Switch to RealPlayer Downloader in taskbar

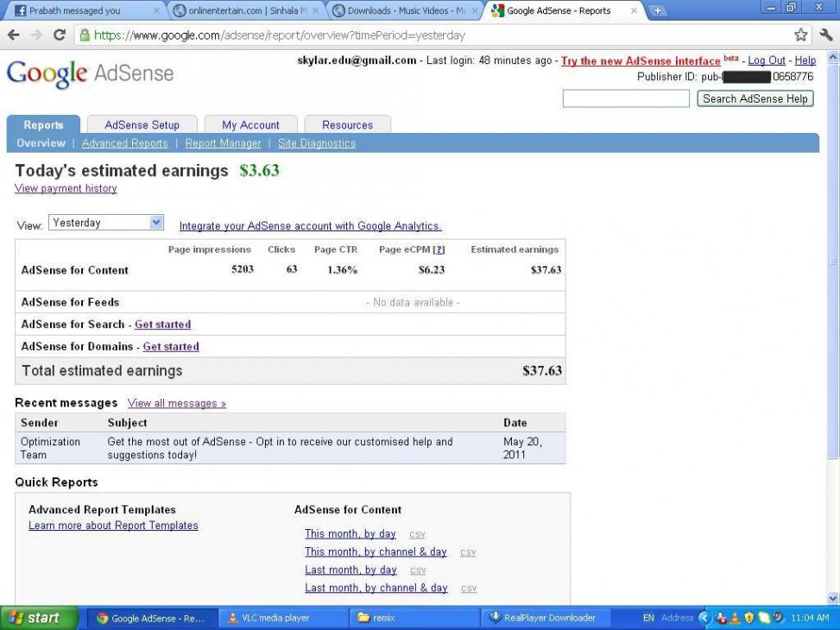tap(545, 618)
